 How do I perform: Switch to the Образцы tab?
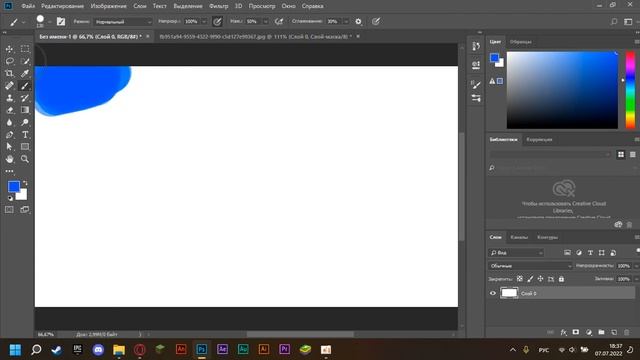coord(521,42)
